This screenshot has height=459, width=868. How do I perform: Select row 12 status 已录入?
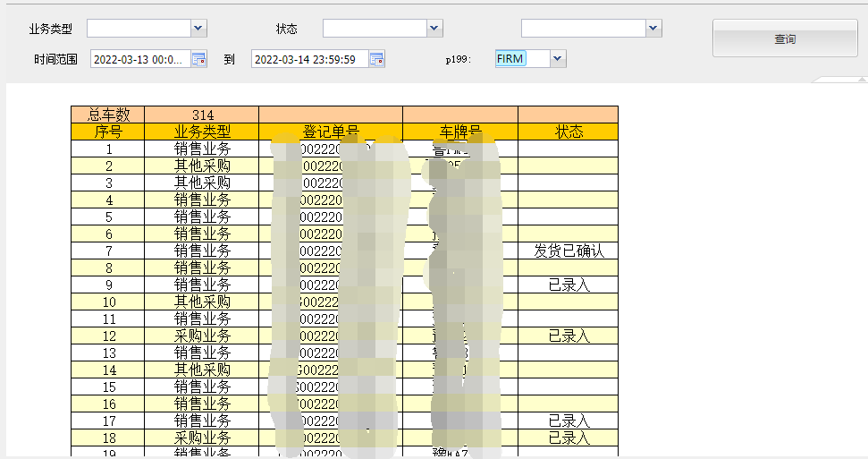(x=569, y=336)
